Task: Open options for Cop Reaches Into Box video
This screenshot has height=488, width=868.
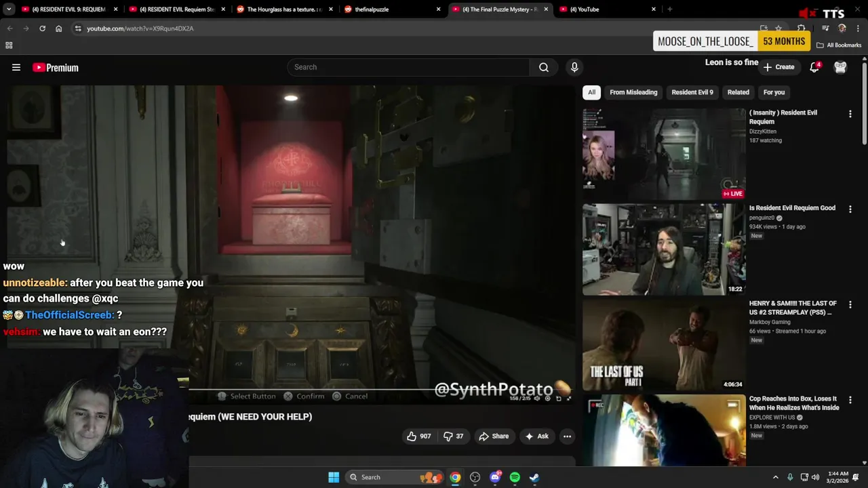Action: point(850,401)
